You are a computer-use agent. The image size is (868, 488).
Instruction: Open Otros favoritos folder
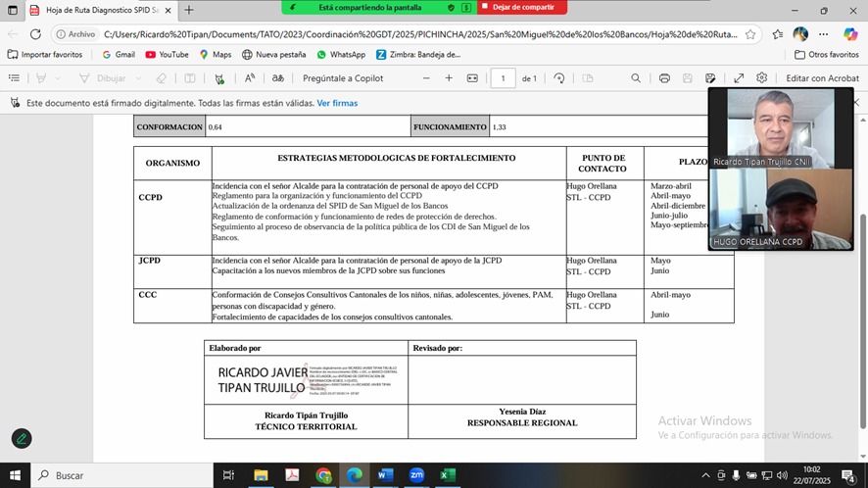point(827,54)
